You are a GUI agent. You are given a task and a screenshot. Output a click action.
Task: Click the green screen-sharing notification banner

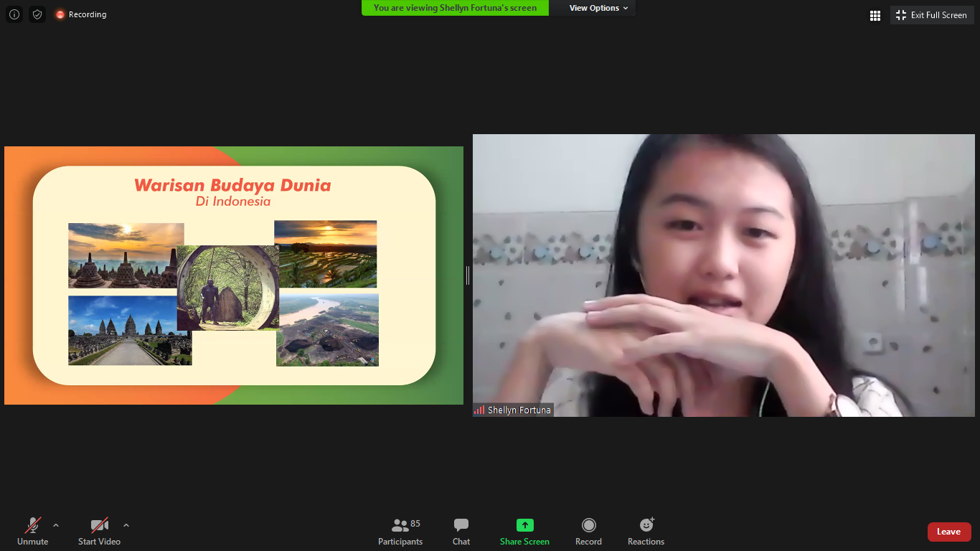pyautogui.click(x=455, y=8)
